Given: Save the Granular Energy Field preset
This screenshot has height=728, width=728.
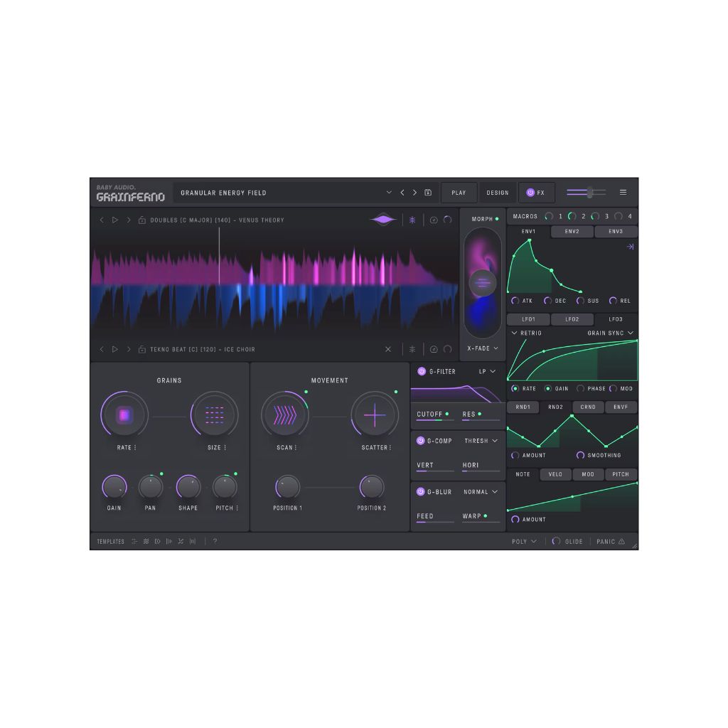Looking at the screenshot, I should (428, 193).
